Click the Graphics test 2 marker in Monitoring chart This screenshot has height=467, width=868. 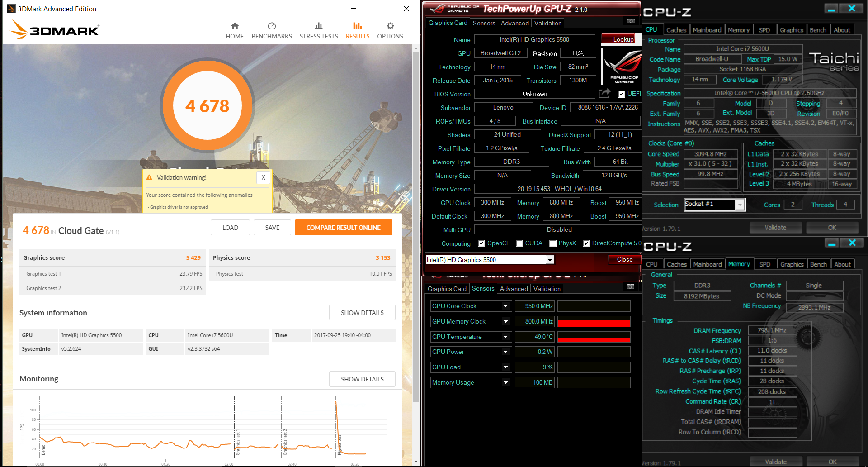coord(285,441)
